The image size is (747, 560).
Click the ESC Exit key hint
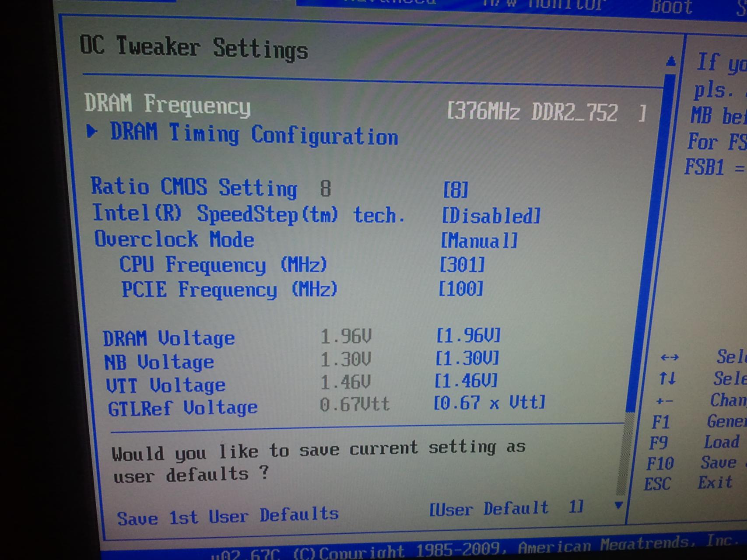coord(688,483)
